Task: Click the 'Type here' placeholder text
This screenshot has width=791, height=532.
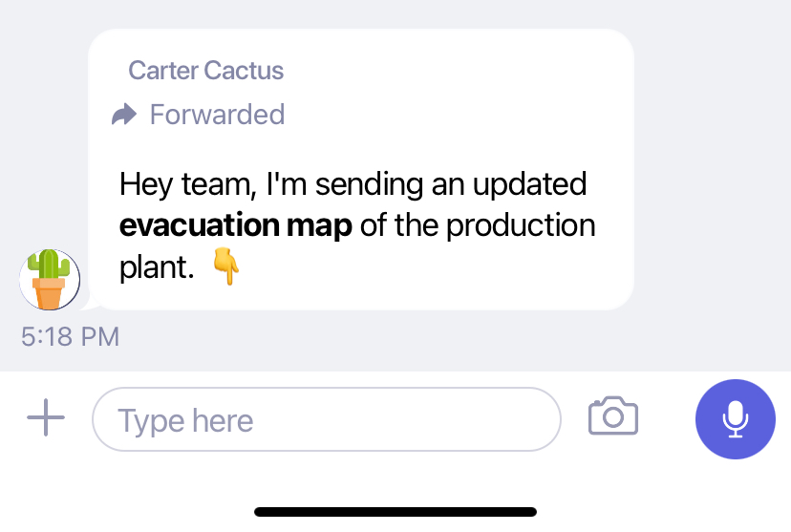Action: tap(185, 420)
